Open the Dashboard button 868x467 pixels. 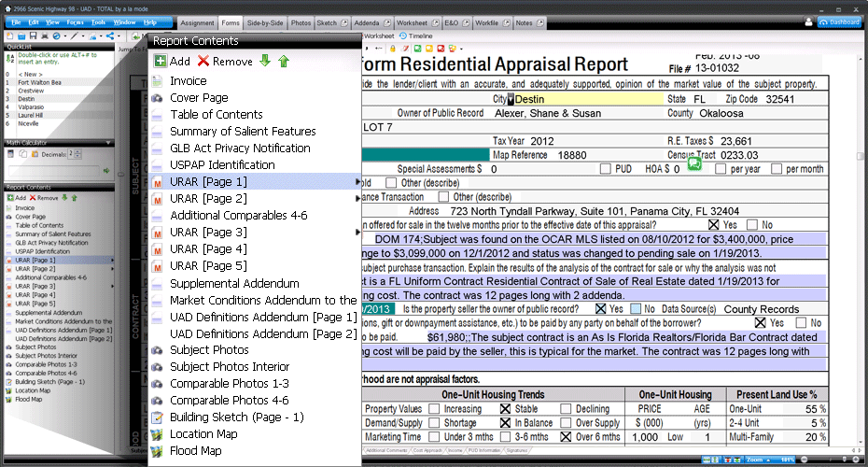click(x=839, y=22)
